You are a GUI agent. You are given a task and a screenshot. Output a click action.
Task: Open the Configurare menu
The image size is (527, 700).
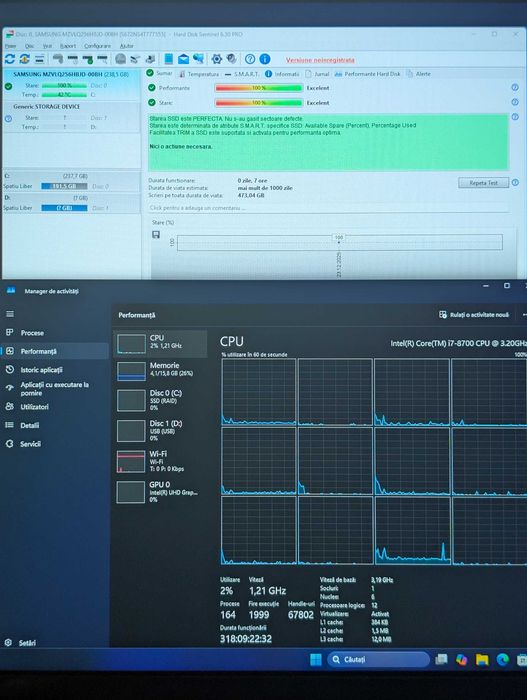pyautogui.click(x=97, y=46)
